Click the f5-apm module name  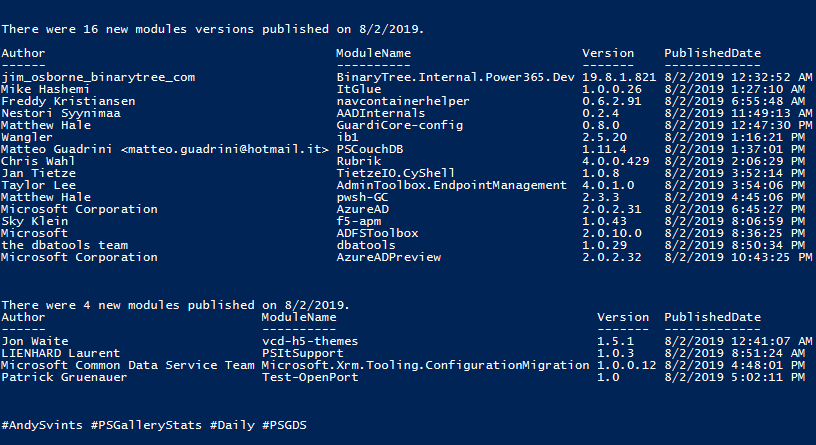(359, 221)
